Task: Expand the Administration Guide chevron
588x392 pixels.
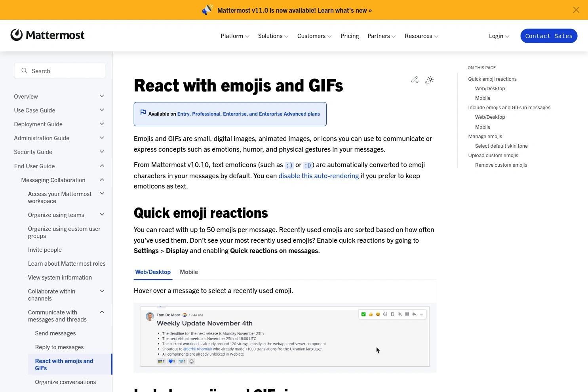Action: [102, 138]
